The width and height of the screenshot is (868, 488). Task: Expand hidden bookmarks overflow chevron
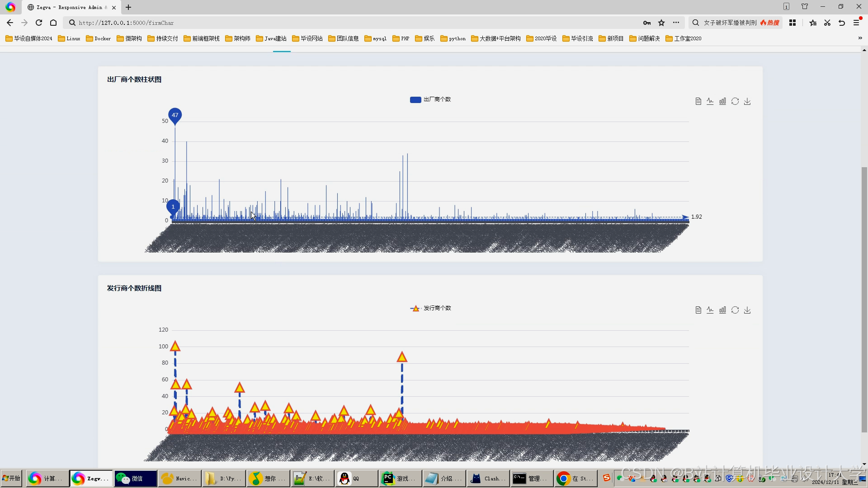[860, 38]
